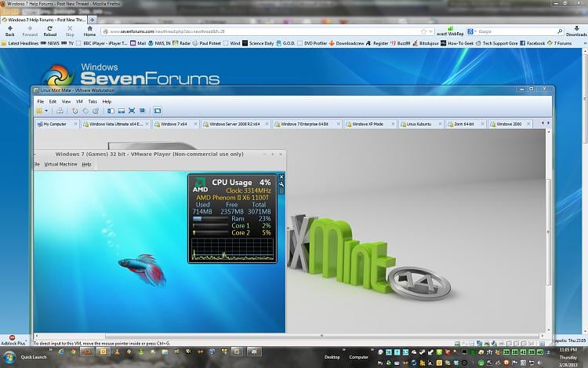This screenshot has height=368, width=588.
Task: Open the Firefox Home page
Action: pos(89,31)
